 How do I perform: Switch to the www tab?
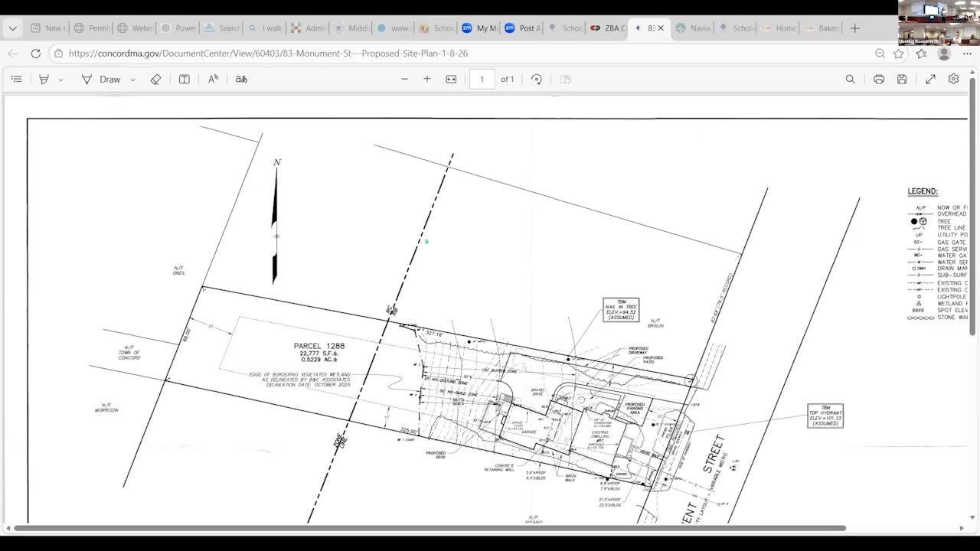pyautogui.click(x=394, y=28)
